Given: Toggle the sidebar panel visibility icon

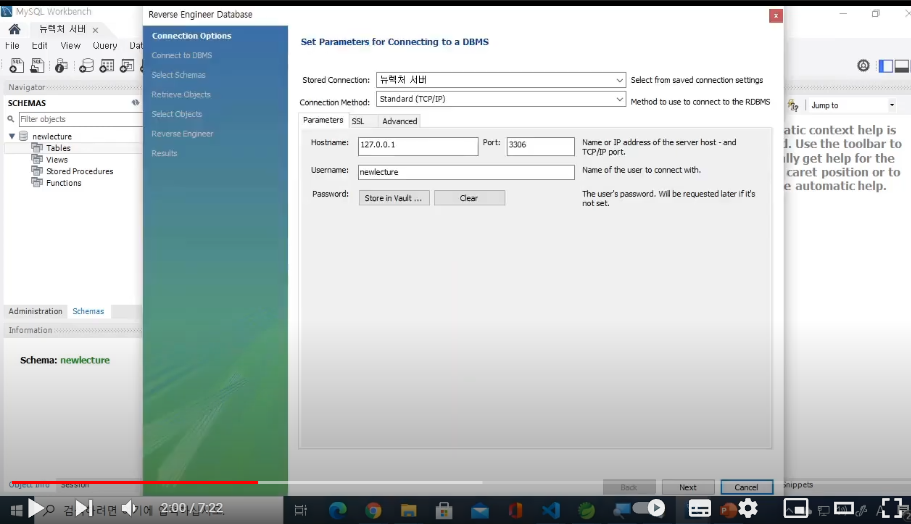Looking at the screenshot, I should pos(885,66).
